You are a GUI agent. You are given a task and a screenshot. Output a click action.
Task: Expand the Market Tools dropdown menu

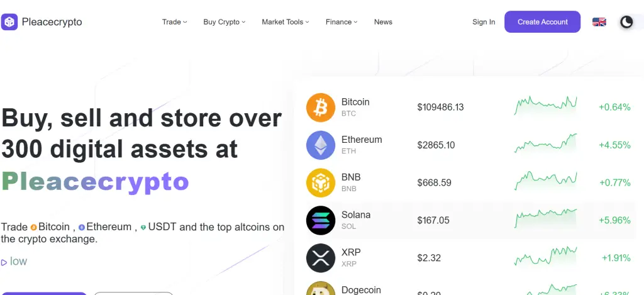pyautogui.click(x=286, y=22)
